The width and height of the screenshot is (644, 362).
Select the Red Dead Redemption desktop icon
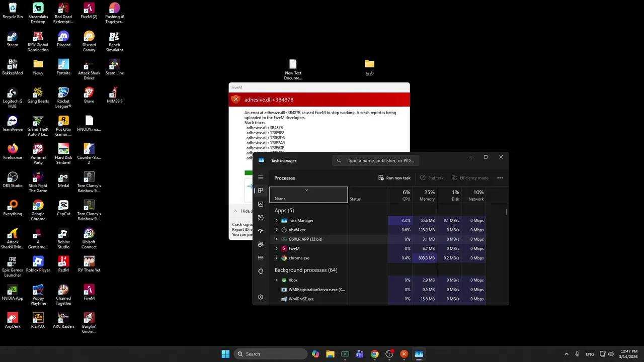[63, 14]
